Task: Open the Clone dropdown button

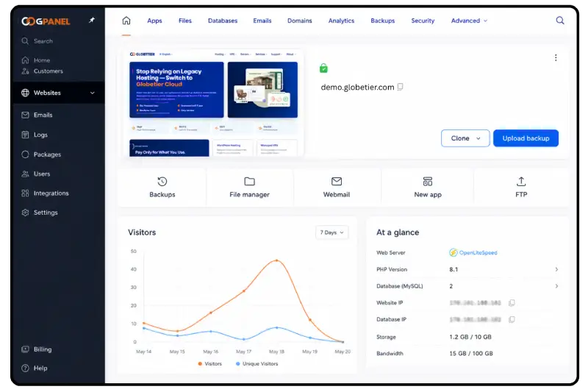Action: (465, 138)
